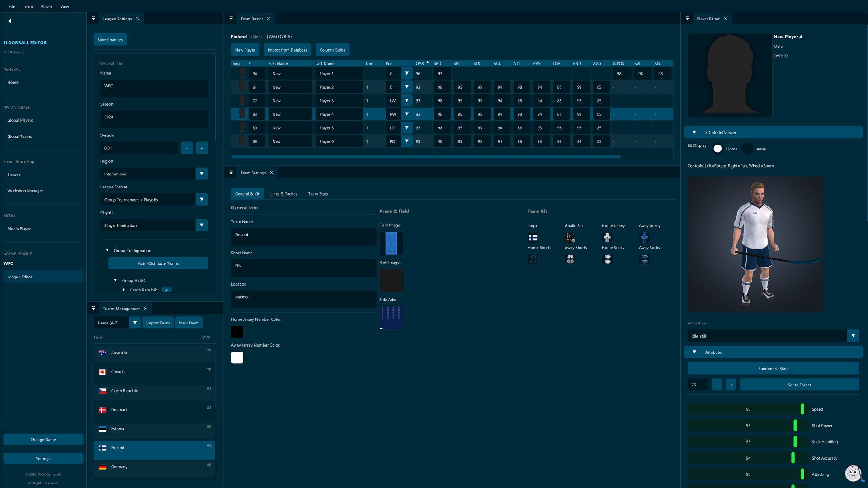
Task: Select the Goalie Set kit icon
Action: [x=570, y=237]
